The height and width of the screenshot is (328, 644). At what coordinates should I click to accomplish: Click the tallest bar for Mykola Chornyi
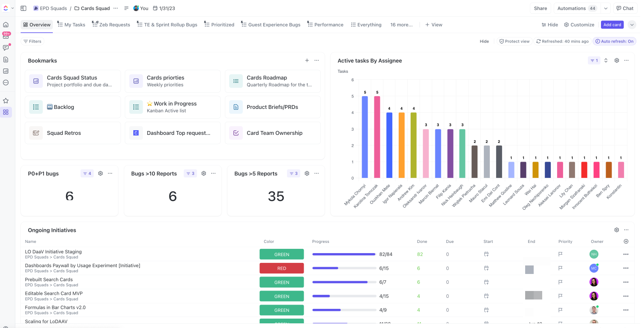(x=365, y=137)
